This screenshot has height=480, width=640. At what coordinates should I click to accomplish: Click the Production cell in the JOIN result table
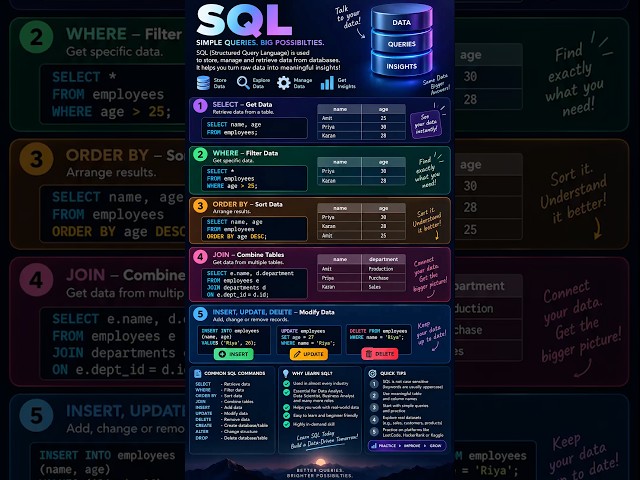(x=384, y=269)
